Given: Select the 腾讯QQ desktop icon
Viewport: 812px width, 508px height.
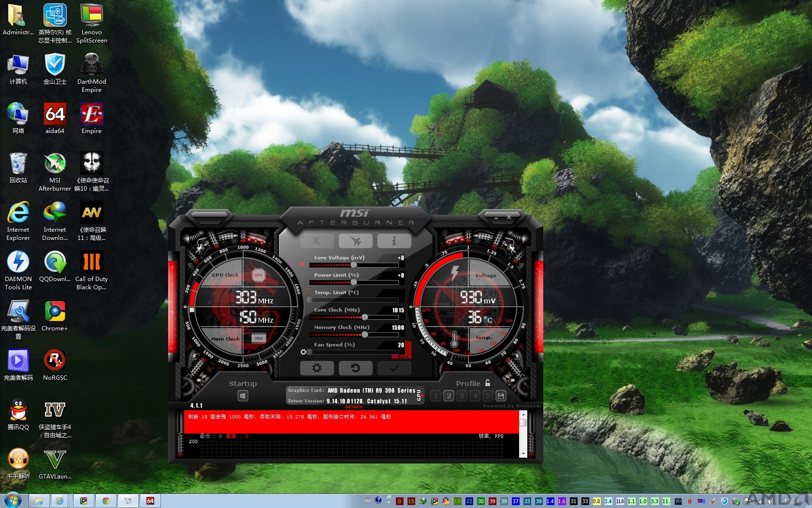Looking at the screenshot, I should 18,415.
